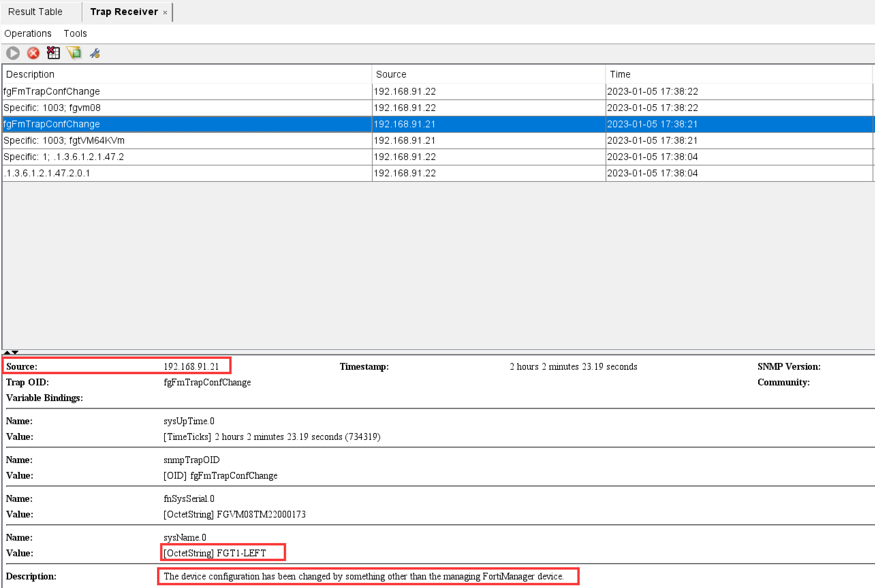The height and width of the screenshot is (588, 875).
Task: Click the gray Start trap receiver play icon
Action: 13,53
